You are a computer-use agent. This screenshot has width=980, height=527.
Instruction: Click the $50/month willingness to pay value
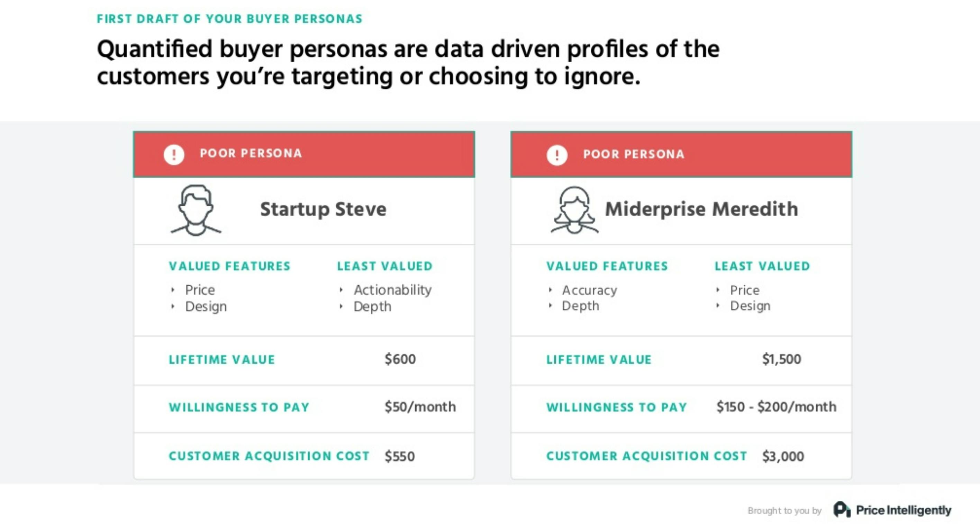[420, 407]
